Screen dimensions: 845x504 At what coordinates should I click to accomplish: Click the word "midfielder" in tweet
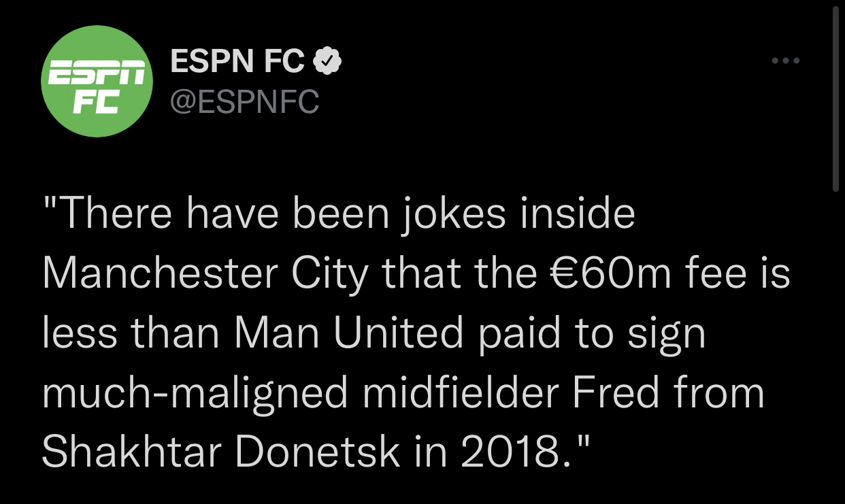pos(461,394)
